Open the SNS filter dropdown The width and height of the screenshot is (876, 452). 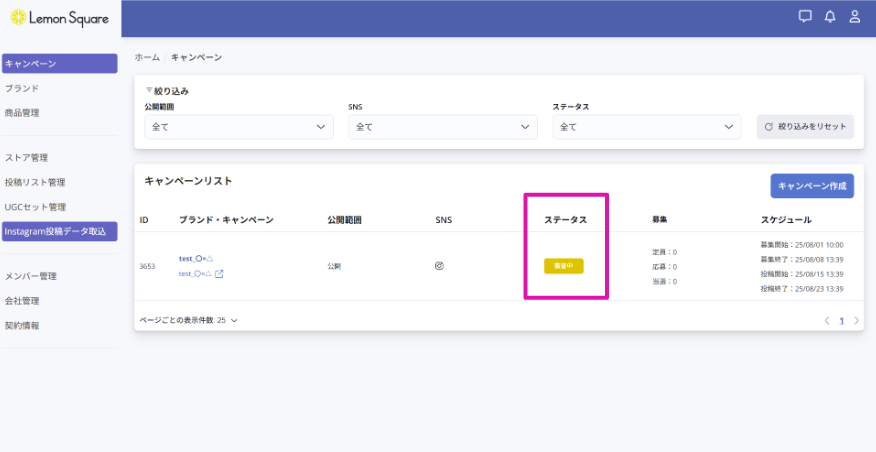pyautogui.click(x=443, y=127)
